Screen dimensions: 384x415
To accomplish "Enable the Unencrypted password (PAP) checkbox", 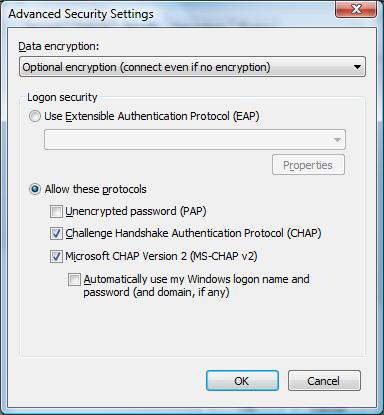I will click(x=56, y=211).
